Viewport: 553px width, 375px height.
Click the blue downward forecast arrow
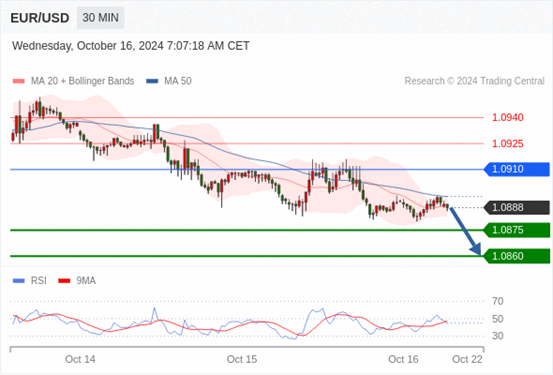coord(465,231)
